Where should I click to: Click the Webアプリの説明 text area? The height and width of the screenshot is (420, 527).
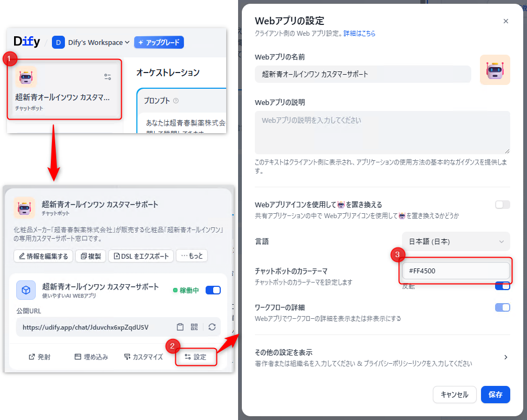coord(382,132)
